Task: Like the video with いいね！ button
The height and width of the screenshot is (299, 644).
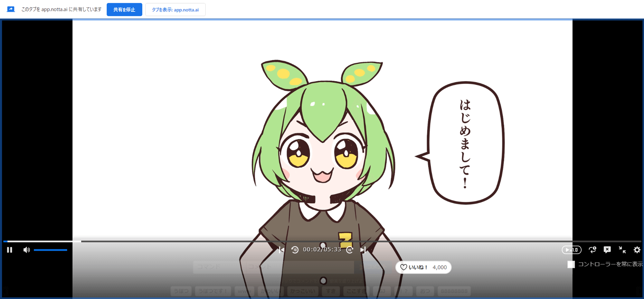Action: pos(423,267)
